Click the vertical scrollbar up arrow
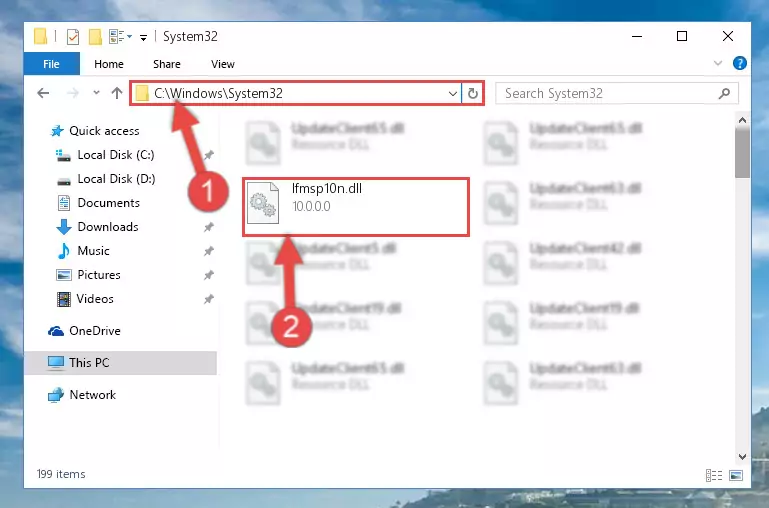 coord(742,120)
